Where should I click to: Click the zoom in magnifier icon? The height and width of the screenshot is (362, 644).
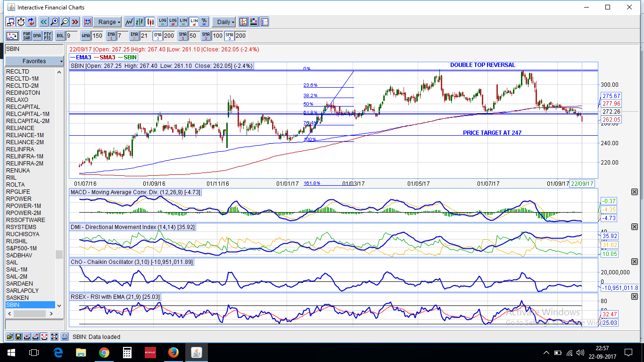point(54,22)
